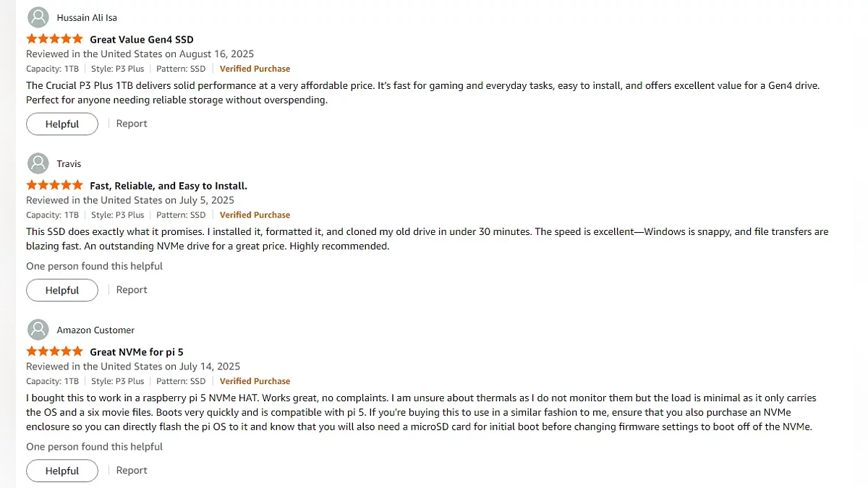The width and height of the screenshot is (868, 488).
Task: Click Verified Purchase on Travis's review
Action: point(255,215)
